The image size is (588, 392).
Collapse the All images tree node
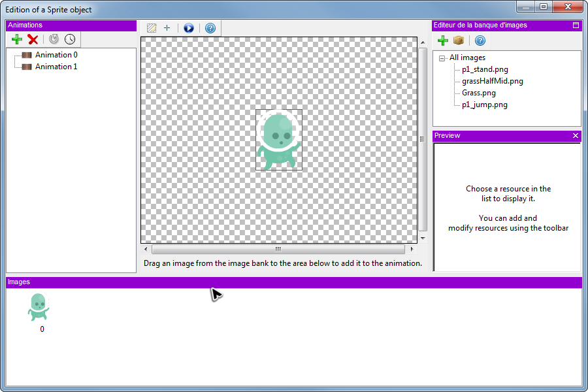tap(442, 58)
